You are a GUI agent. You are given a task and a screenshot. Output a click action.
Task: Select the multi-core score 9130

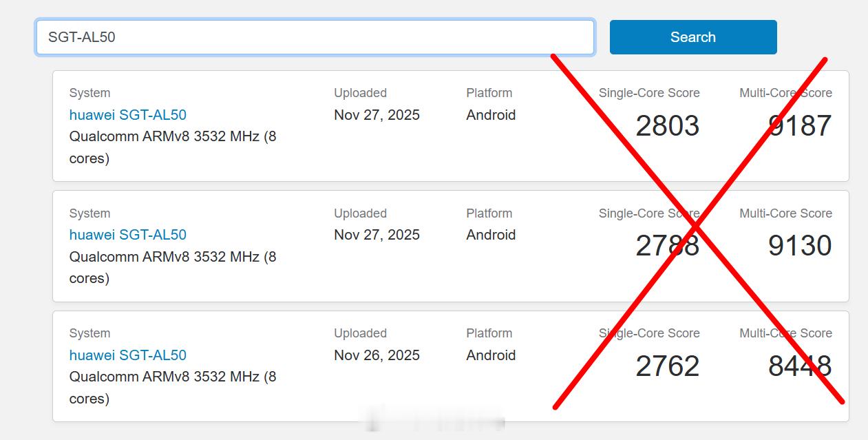coord(800,246)
